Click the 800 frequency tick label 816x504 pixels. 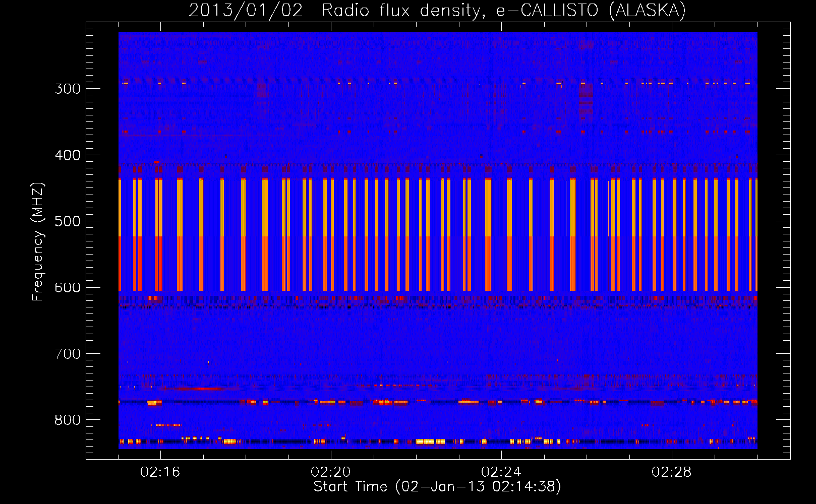[x=68, y=420]
